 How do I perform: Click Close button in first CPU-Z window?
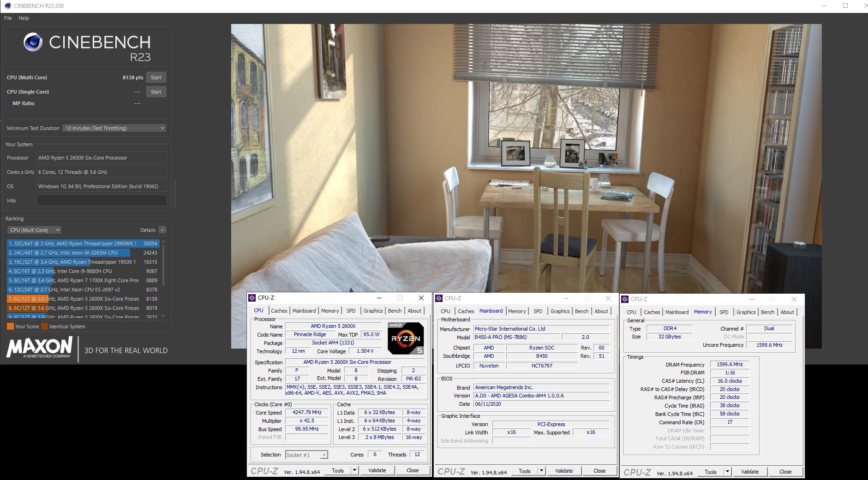tap(413, 470)
